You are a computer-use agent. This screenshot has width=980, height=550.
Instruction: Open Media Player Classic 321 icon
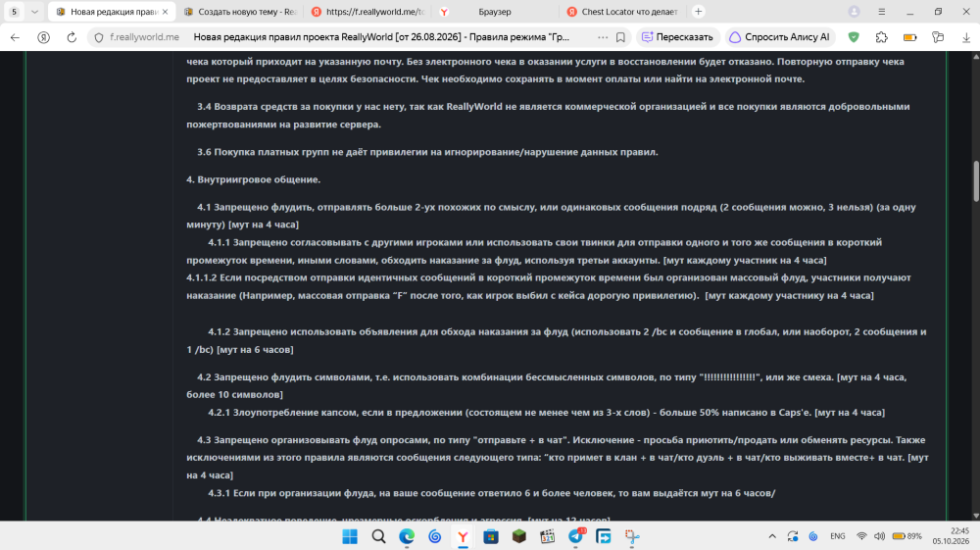548,536
